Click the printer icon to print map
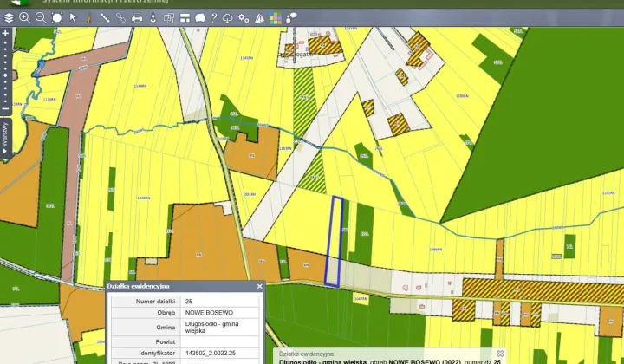 pos(137,17)
